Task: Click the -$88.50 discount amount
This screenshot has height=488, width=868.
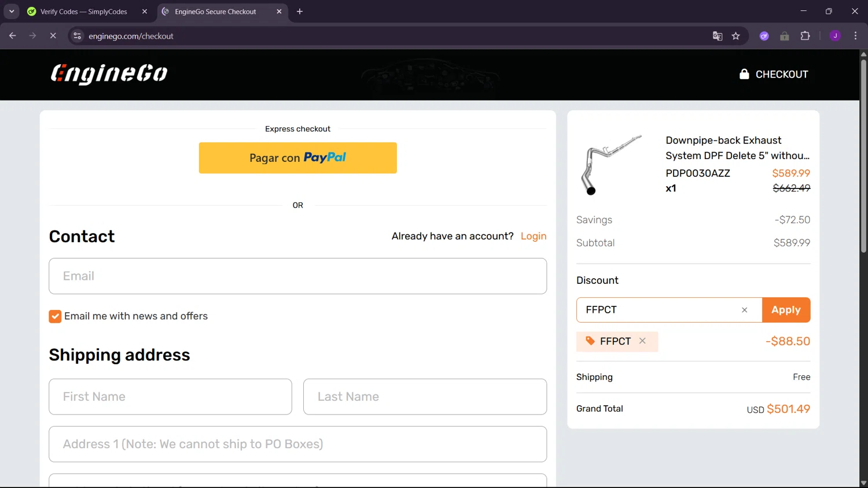Action: [788, 341]
